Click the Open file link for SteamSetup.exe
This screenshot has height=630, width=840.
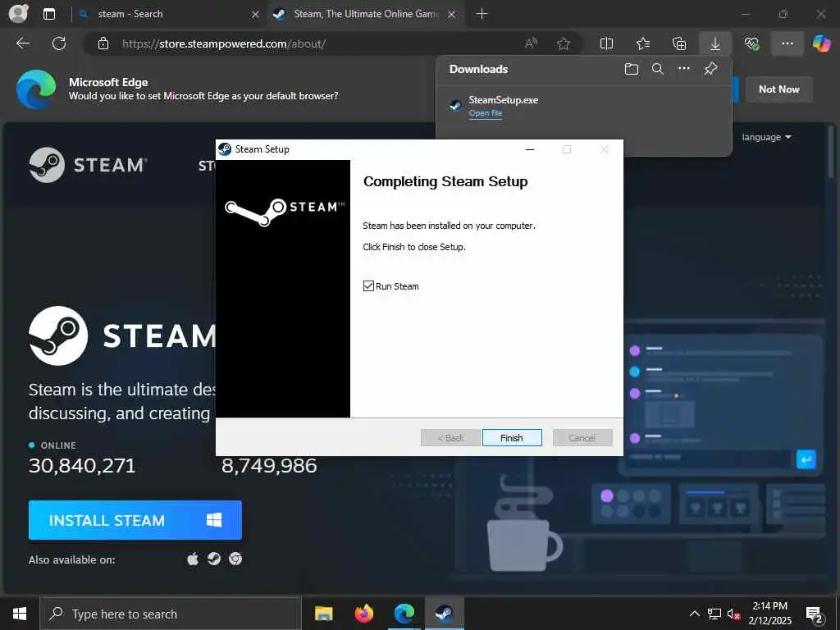coord(486,113)
